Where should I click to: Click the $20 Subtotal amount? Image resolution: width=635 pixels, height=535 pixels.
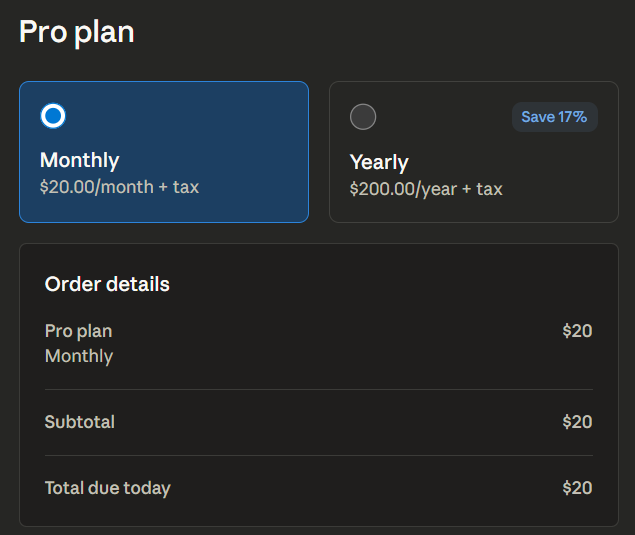(577, 422)
